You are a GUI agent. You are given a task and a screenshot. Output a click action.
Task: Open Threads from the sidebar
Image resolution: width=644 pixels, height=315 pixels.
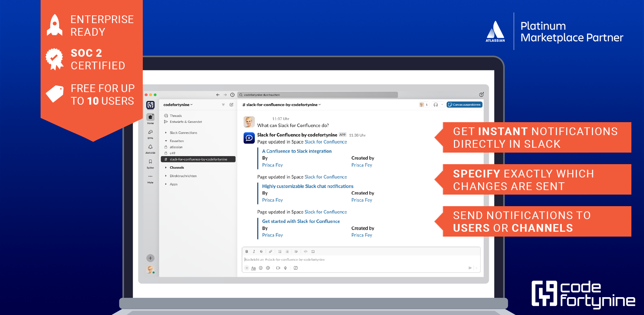coord(175,115)
